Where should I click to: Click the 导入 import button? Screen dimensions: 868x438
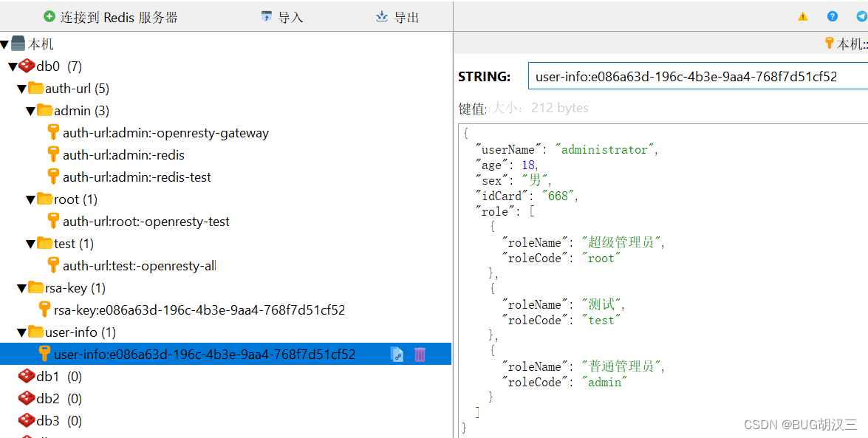(x=281, y=17)
